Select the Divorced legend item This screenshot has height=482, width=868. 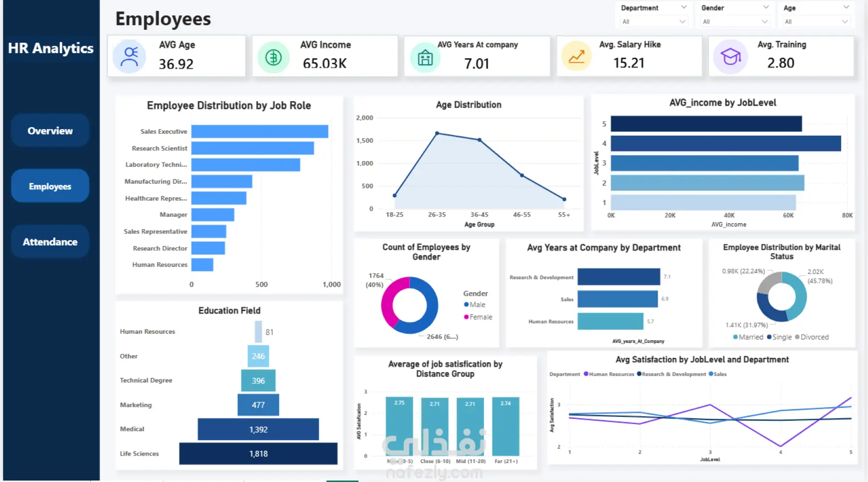[812, 337]
